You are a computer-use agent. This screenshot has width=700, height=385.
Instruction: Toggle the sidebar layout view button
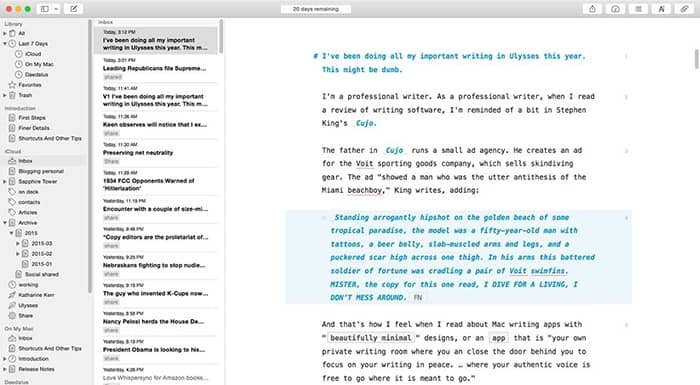45,8
